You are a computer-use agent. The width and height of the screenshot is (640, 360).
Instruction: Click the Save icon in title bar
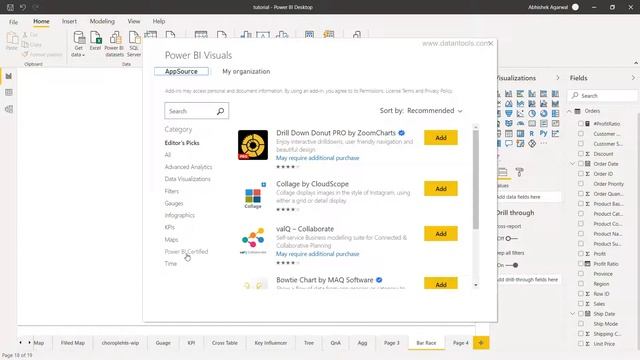tap(10, 7)
